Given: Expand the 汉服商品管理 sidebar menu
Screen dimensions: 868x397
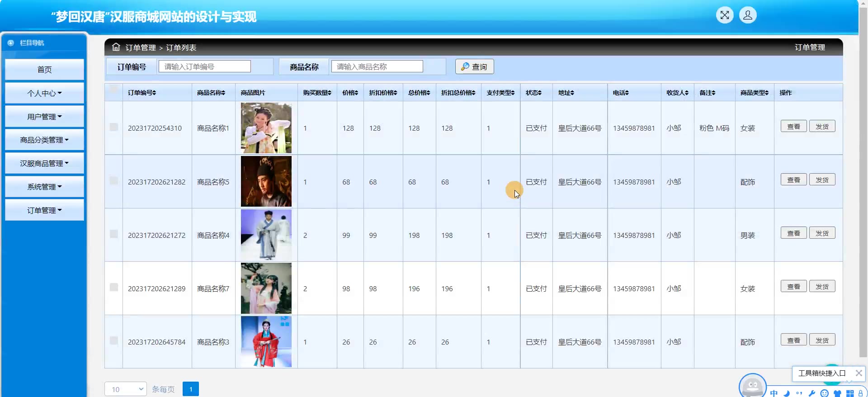Looking at the screenshot, I should click(x=44, y=163).
